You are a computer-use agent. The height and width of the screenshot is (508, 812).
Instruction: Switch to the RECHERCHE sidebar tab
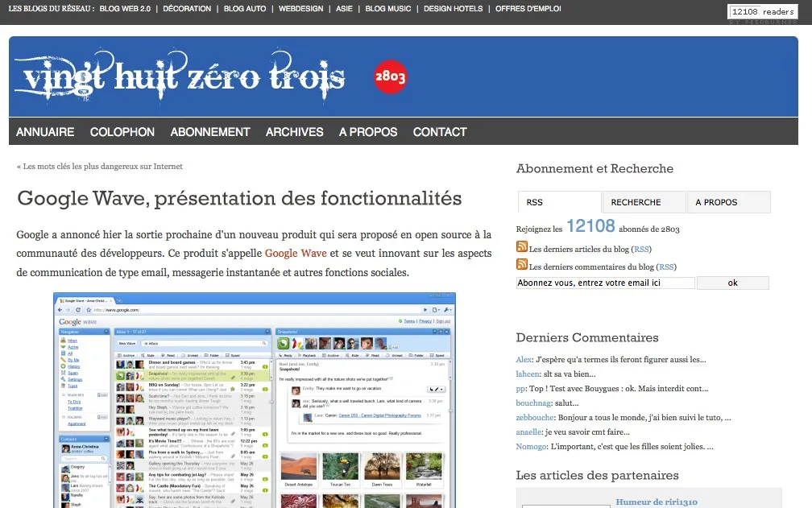(x=644, y=202)
